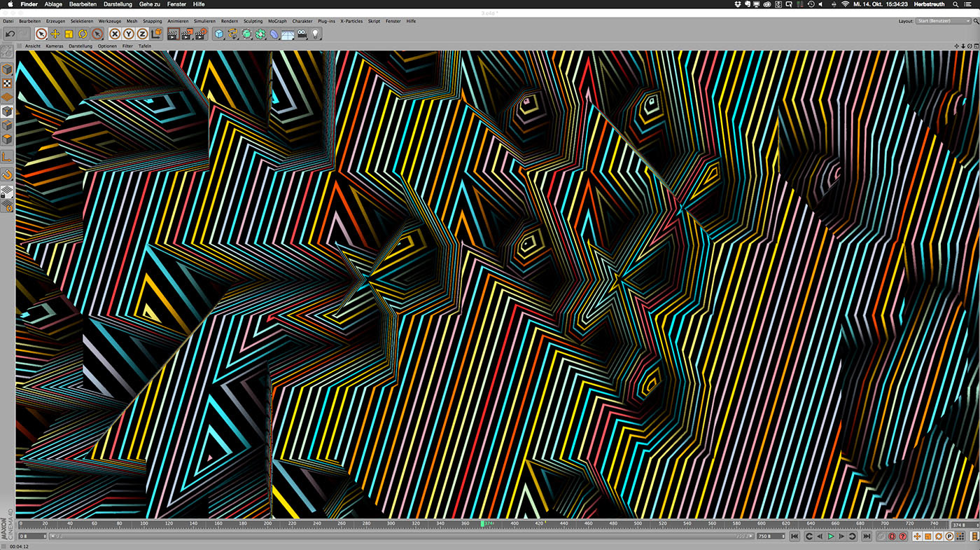Switch to Points mode

point(8,111)
